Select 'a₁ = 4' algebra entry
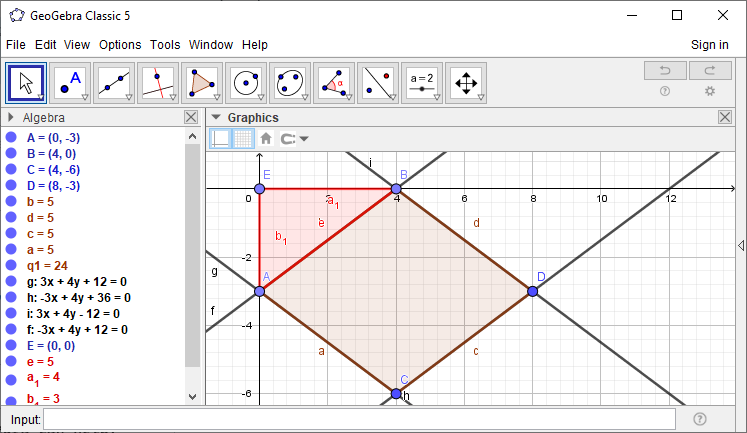Viewport: 747px width, 433px height. point(43,379)
